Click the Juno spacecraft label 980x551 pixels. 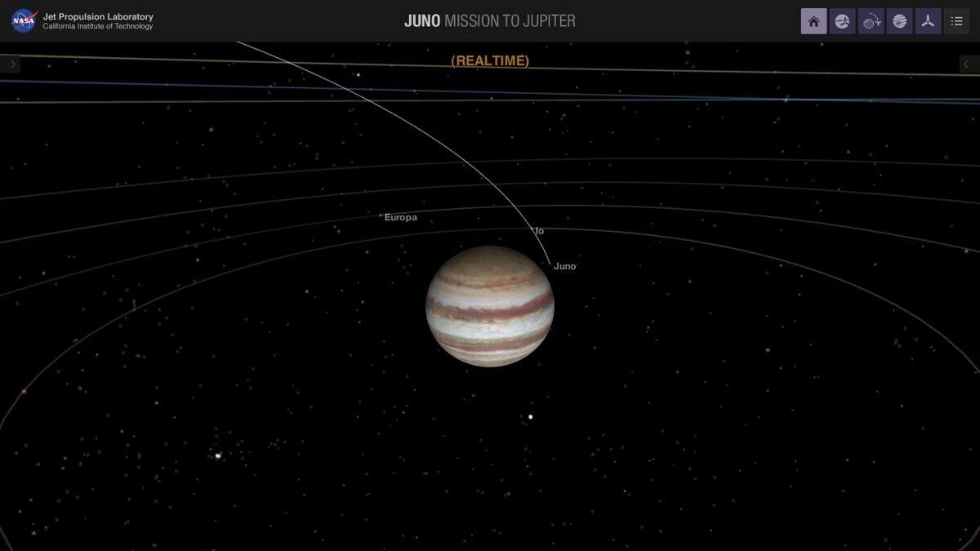click(x=565, y=266)
